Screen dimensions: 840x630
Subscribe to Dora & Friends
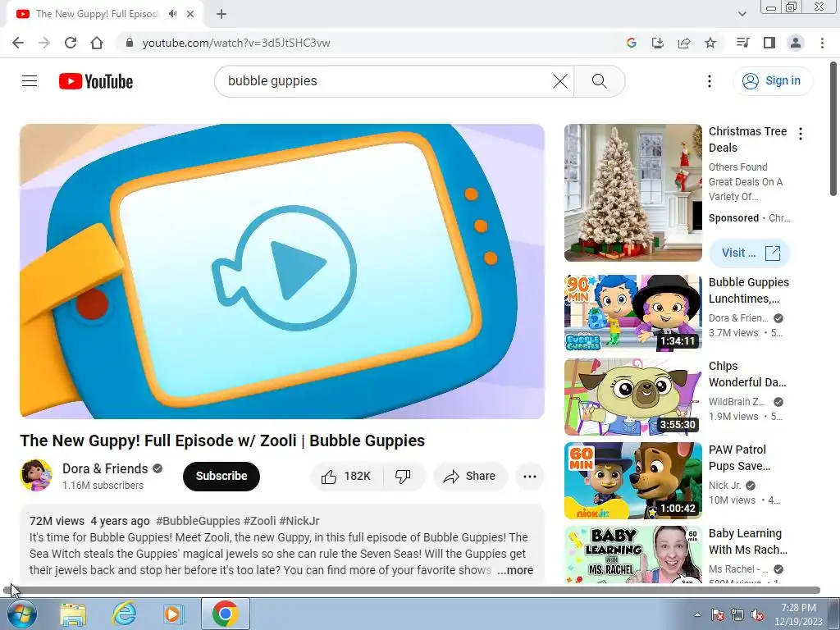point(221,476)
